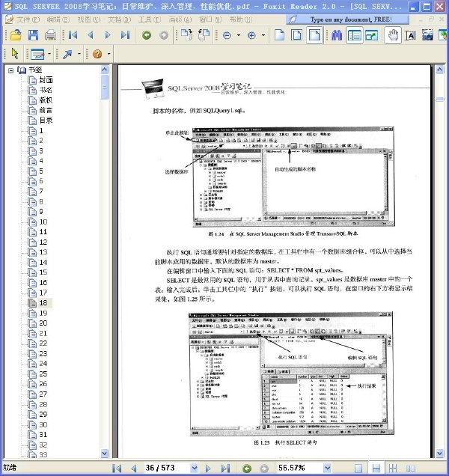This screenshot has height=476, width=449.
Task: Open zoom in dropdown arrow
Action: [x=263, y=35]
